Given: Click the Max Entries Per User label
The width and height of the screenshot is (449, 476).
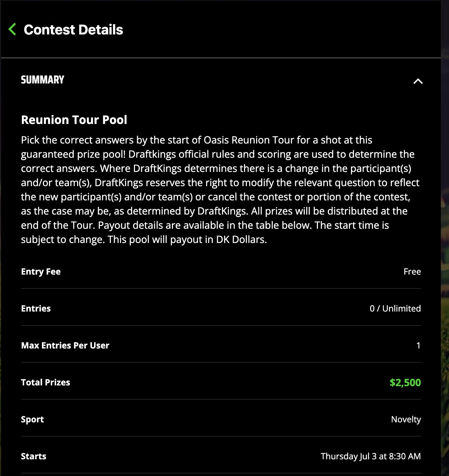Looking at the screenshot, I should tap(65, 346).
